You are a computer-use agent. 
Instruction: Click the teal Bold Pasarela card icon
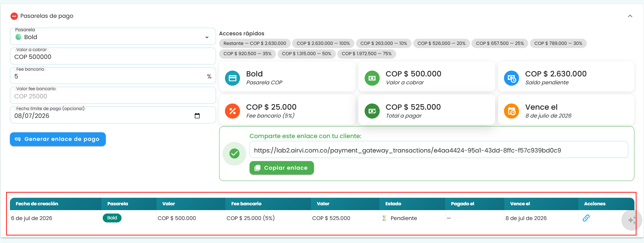click(232, 78)
